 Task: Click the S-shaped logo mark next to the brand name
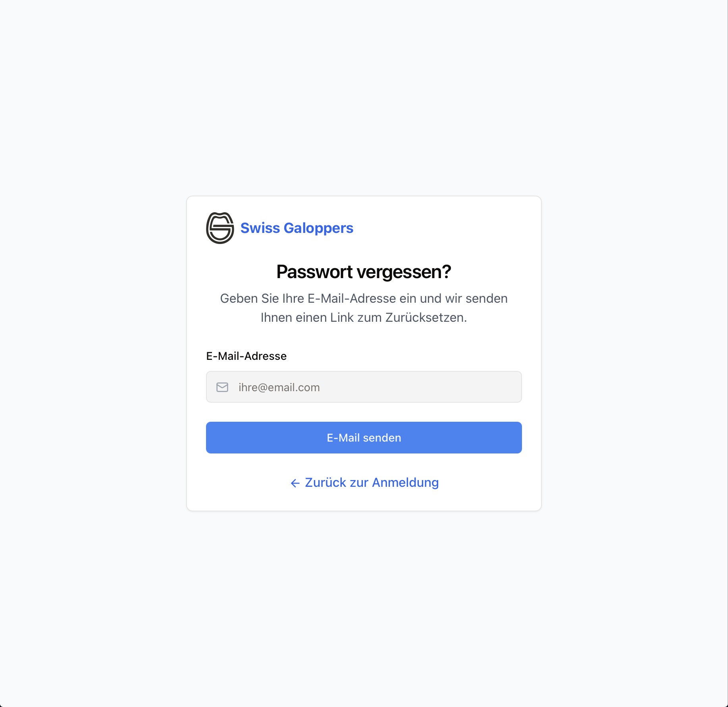[x=220, y=228]
